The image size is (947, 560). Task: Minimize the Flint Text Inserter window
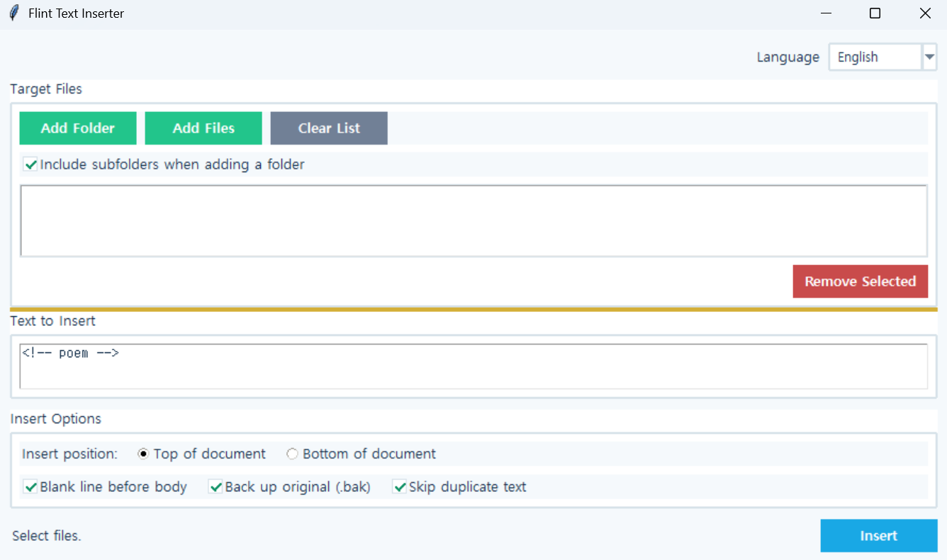pos(826,13)
